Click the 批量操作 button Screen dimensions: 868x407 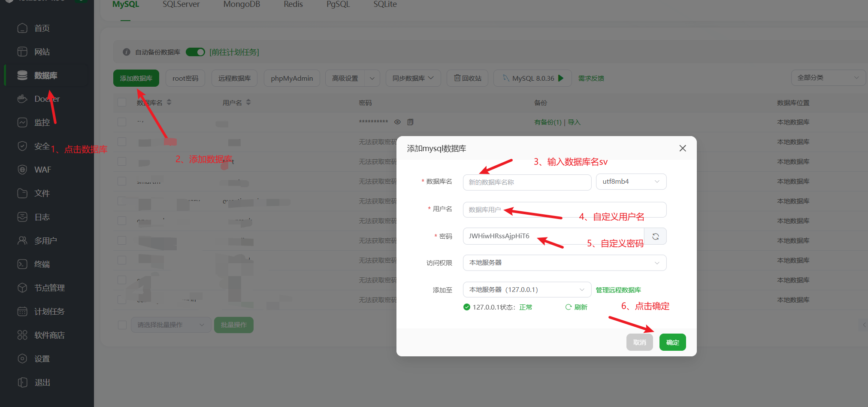(x=234, y=325)
